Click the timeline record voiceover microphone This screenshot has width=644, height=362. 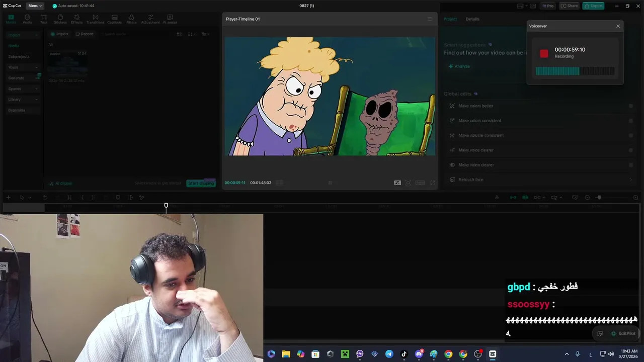click(x=497, y=198)
